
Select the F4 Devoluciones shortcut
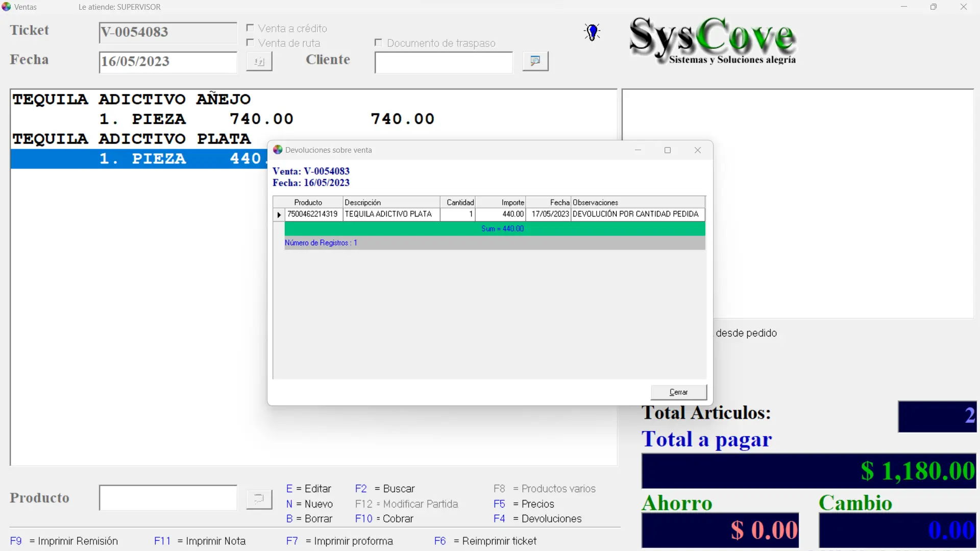(537, 518)
